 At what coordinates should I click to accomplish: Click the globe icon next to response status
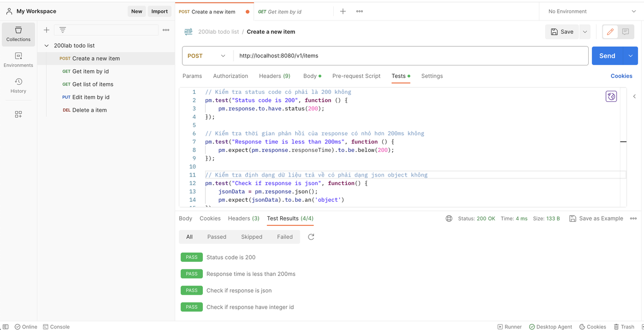pos(449,218)
